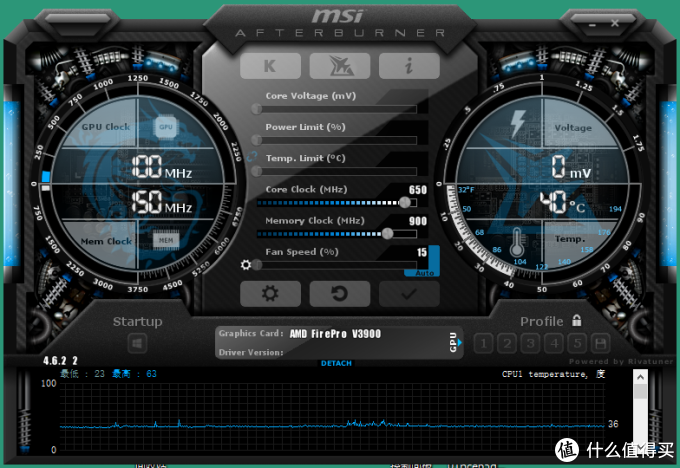
Task: Click the Fan Speed slider
Action: pyautogui.click(x=334, y=265)
